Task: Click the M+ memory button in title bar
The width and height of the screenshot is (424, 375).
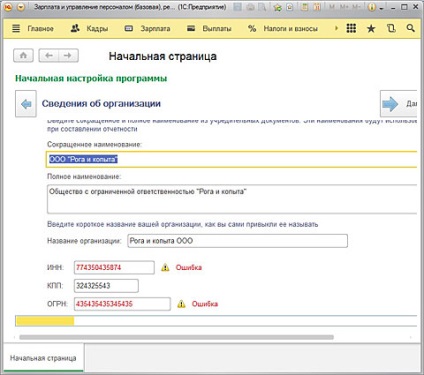Action: click(x=344, y=7)
